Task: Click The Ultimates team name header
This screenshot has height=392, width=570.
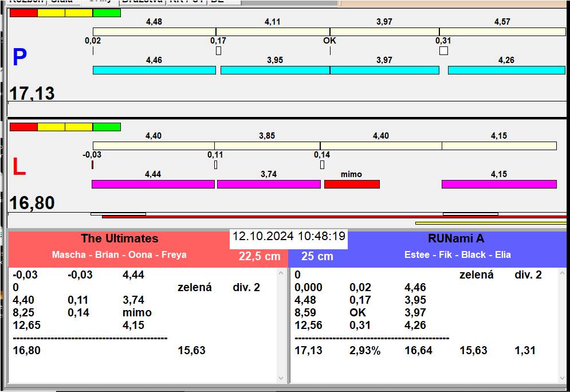Action: (119, 238)
